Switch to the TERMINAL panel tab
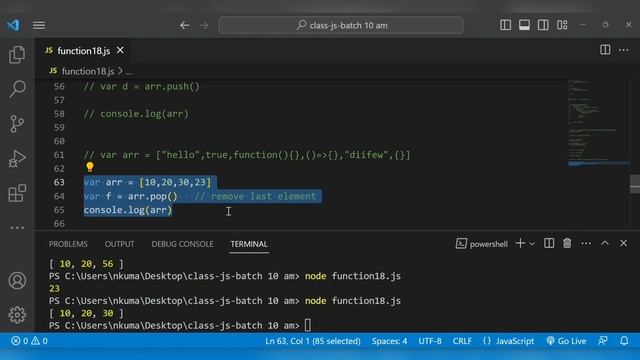 (x=249, y=244)
